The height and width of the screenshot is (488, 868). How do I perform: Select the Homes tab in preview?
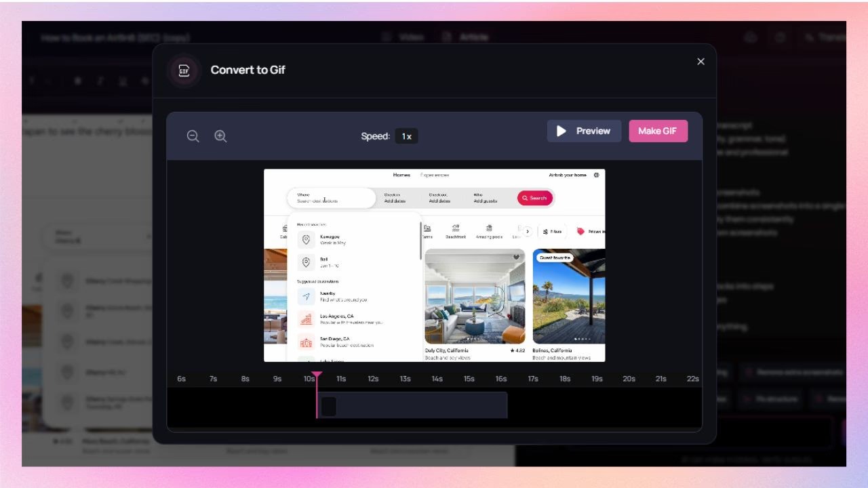[401, 175]
